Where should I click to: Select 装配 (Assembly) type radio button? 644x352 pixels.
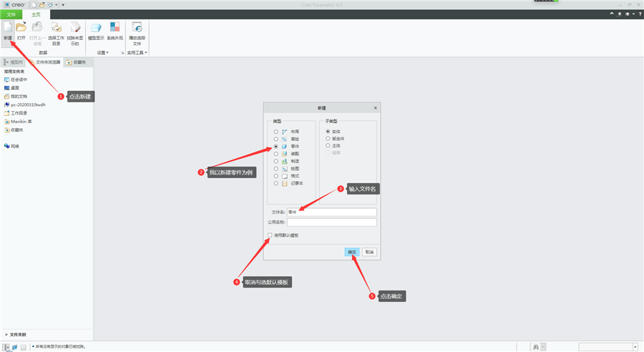[x=275, y=154]
